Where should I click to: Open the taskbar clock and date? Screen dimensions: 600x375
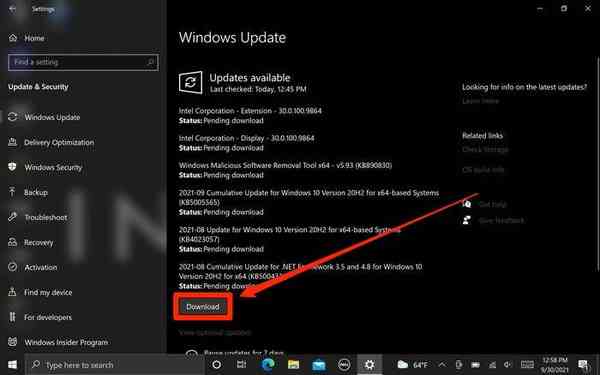tap(555, 365)
